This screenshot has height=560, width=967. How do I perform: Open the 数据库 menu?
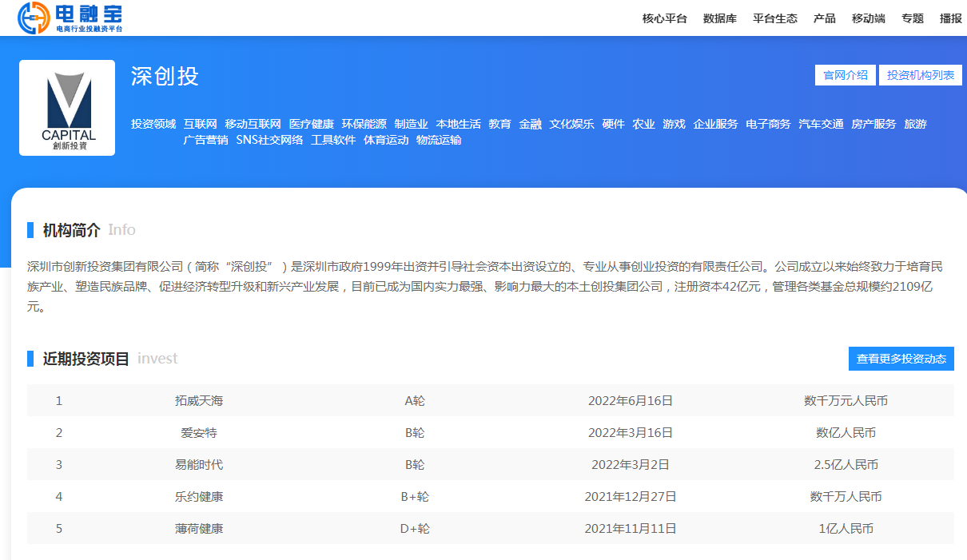720,18
